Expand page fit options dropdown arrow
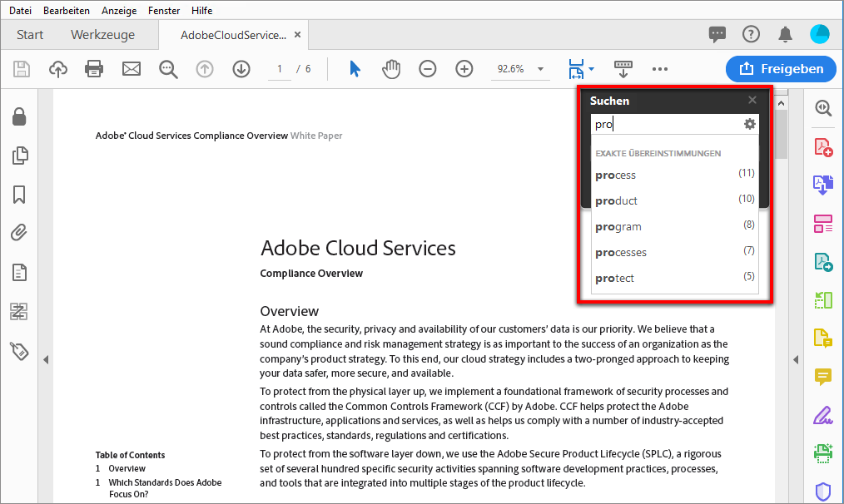844x504 pixels. (592, 69)
